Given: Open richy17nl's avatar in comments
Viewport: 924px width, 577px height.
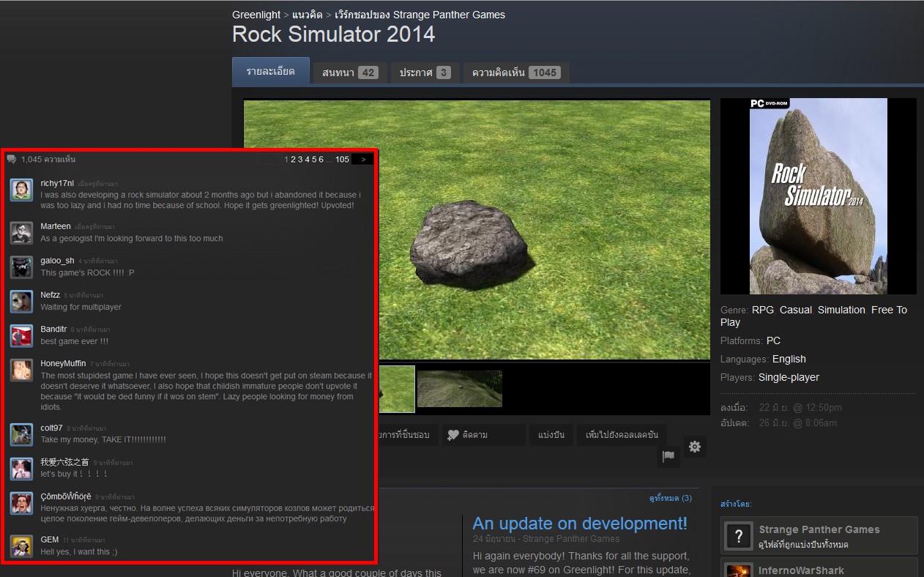Looking at the screenshot, I should tap(21, 190).
